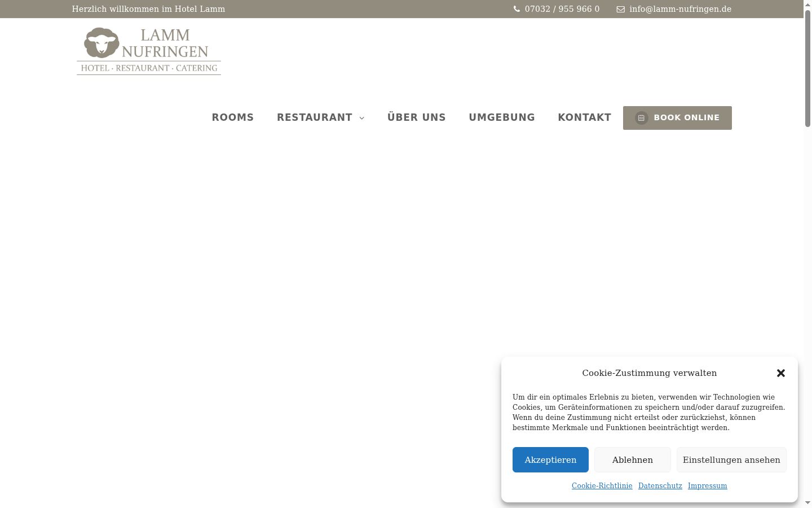This screenshot has height=508, width=812.
Task: Call the number 07032 / 955 966 0
Action: pos(562,9)
